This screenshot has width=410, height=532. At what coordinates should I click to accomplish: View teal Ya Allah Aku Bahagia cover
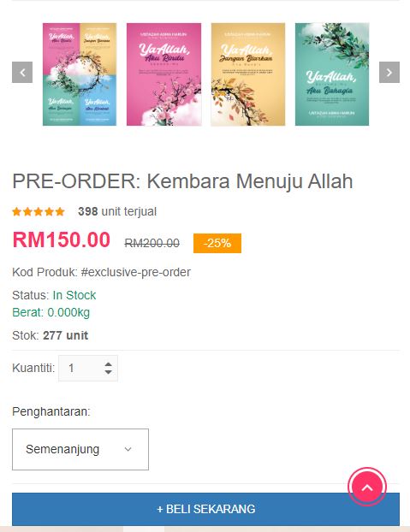(x=332, y=74)
